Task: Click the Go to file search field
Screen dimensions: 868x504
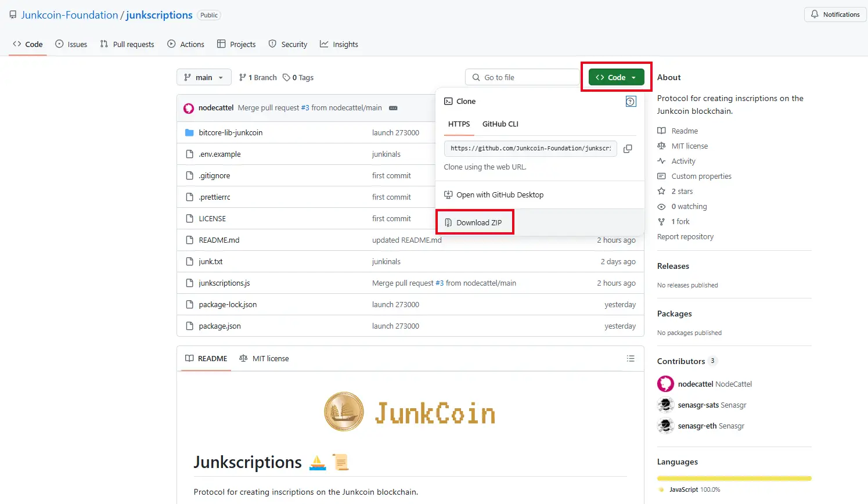Action: pyautogui.click(x=523, y=77)
